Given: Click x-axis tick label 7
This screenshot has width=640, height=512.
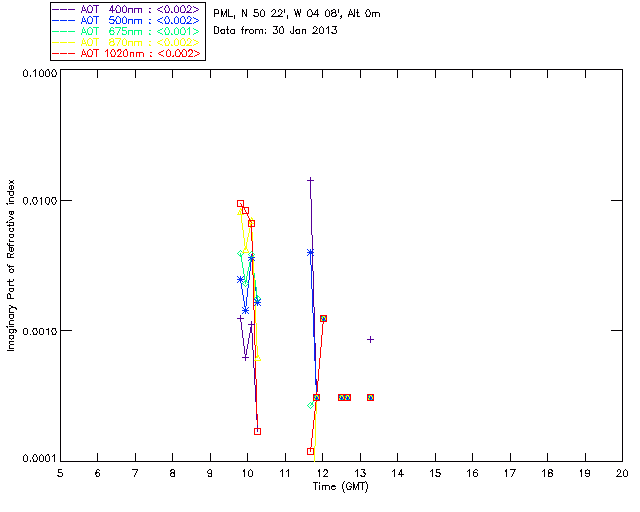Looking at the screenshot, I should click(135, 473).
